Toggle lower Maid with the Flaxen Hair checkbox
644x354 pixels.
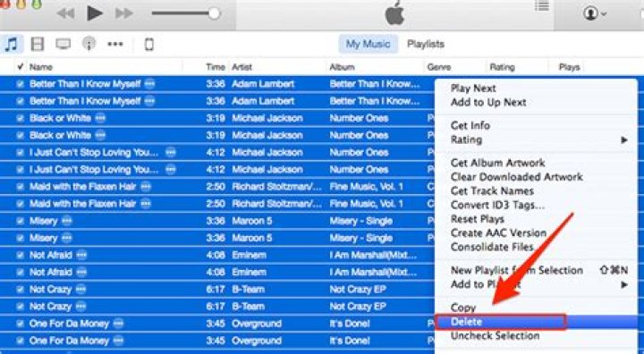(20, 204)
